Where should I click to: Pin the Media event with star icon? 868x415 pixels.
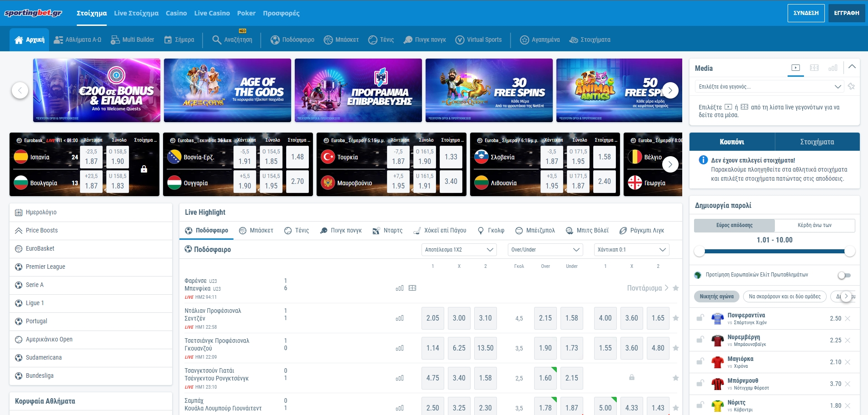(851, 86)
